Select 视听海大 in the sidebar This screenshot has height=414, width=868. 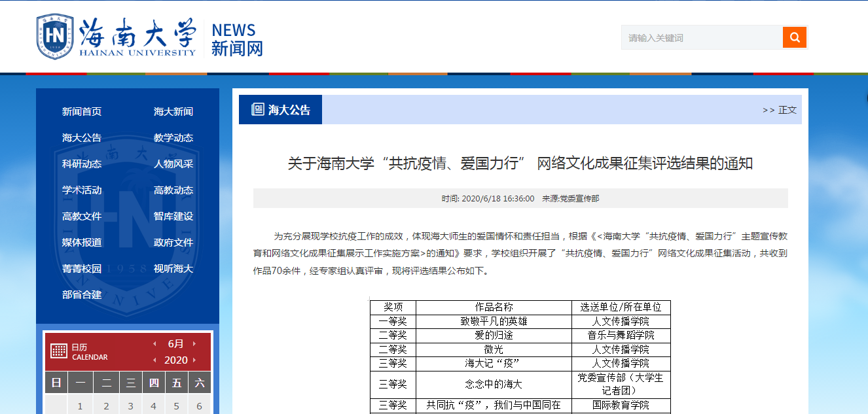tap(173, 269)
